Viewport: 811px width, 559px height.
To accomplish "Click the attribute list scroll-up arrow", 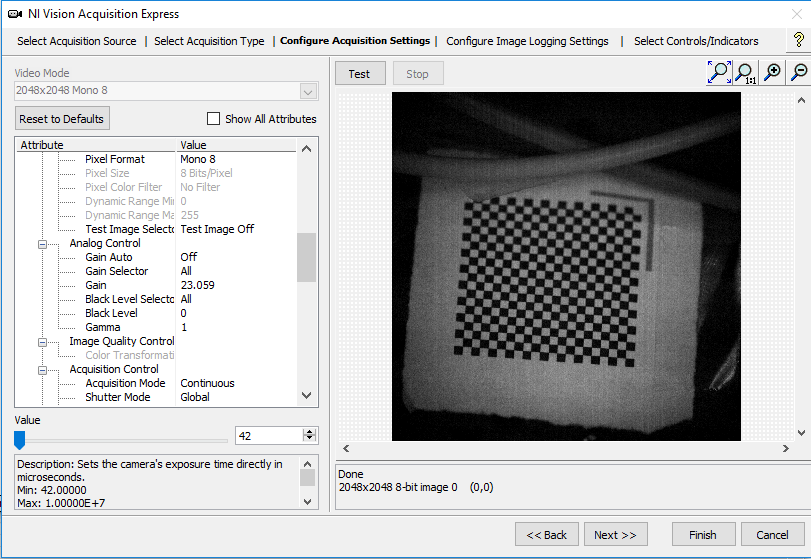I will click(x=306, y=149).
